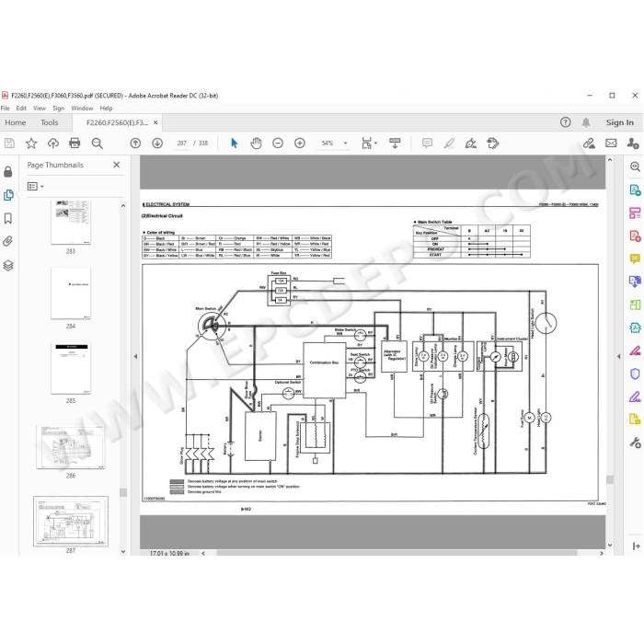Click horizontal scrollbar right arrow

point(602,553)
